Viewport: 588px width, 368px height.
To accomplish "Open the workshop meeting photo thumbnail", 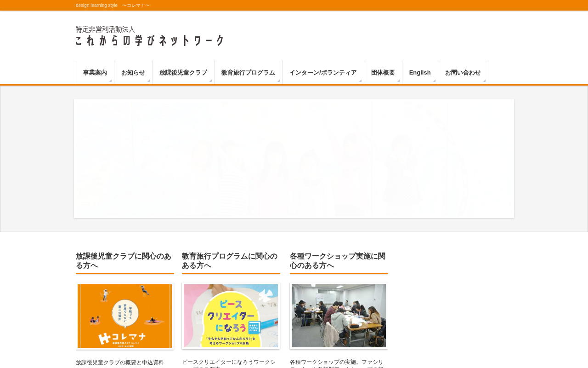I will point(339,316).
